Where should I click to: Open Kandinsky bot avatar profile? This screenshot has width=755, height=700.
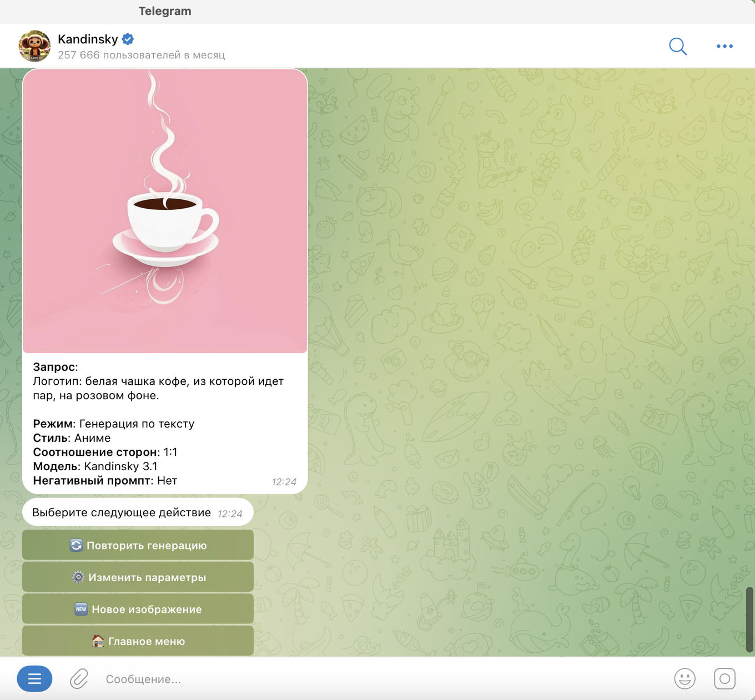tap(34, 46)
